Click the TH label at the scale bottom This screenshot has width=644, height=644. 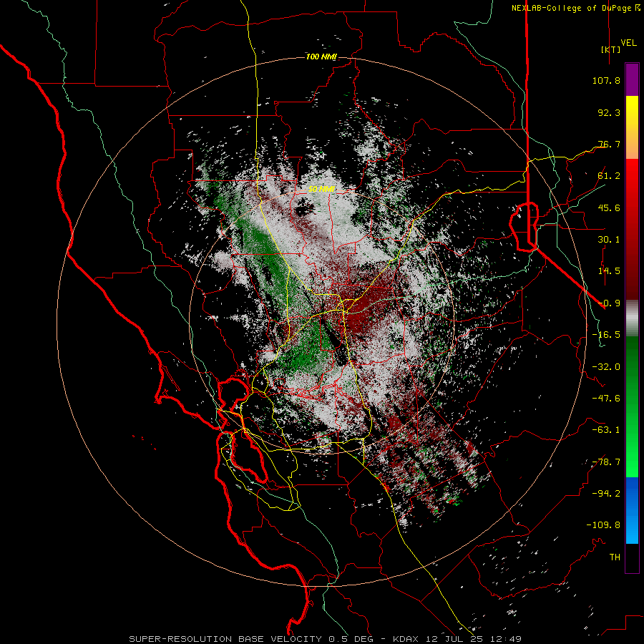615,557
